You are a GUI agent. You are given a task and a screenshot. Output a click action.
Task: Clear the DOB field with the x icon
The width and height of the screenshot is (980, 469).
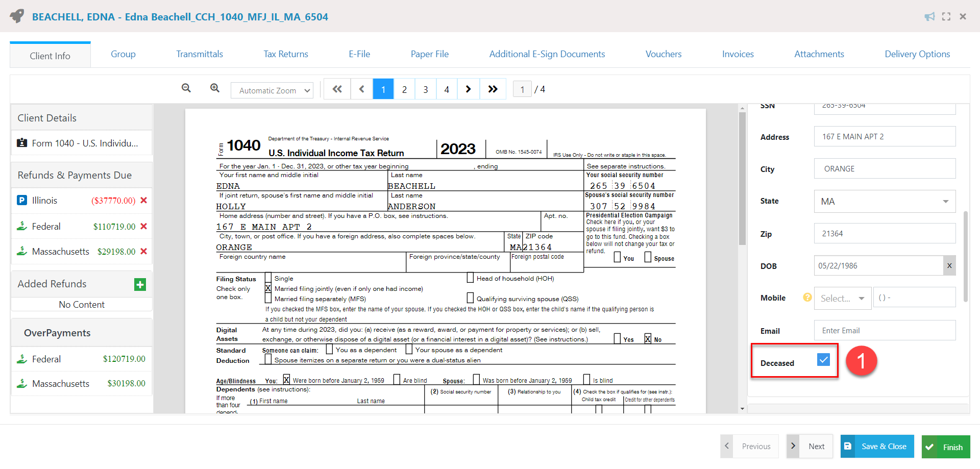[x=949, y=265]
